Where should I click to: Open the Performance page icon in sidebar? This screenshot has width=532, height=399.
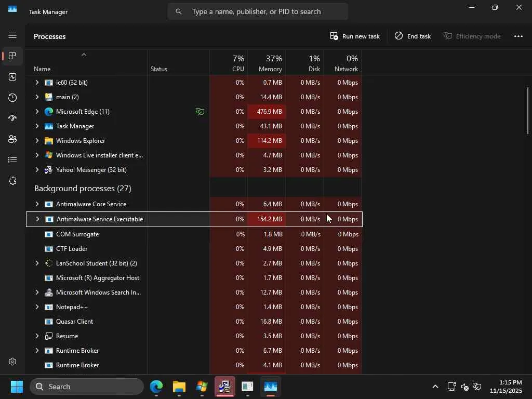point(12,77)
